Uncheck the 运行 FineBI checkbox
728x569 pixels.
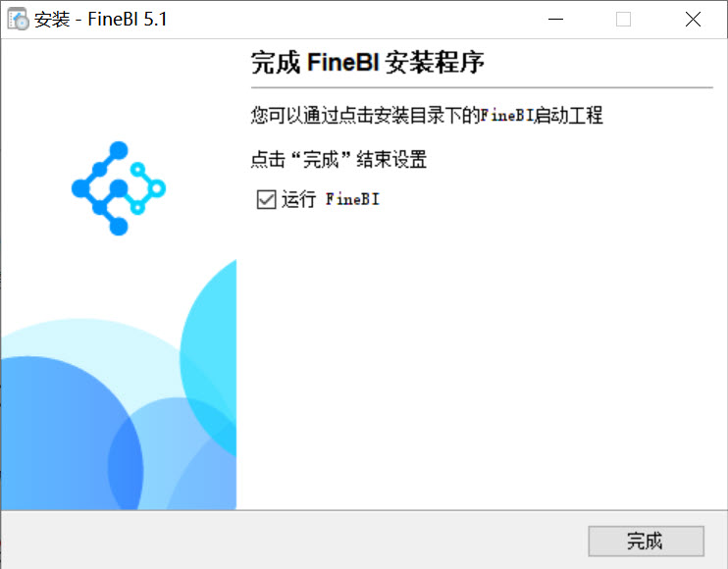pyautogui.click(x=266, y=199)
